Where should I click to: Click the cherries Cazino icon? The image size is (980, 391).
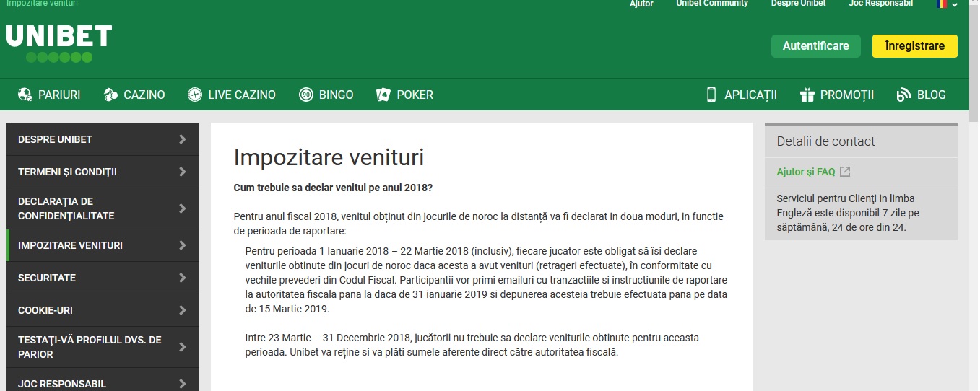pyautogui.click(x=110, y=95)
